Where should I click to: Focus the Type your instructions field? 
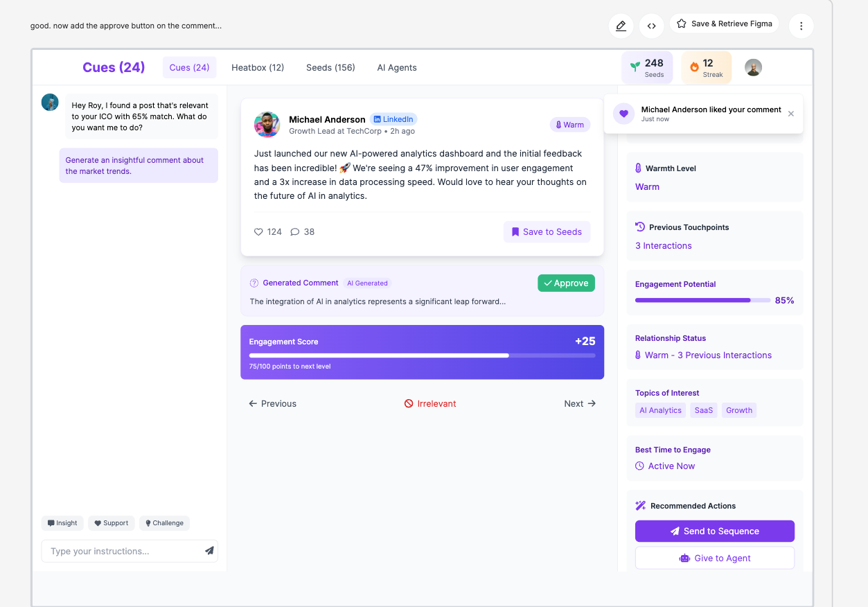tap(130, 551)
